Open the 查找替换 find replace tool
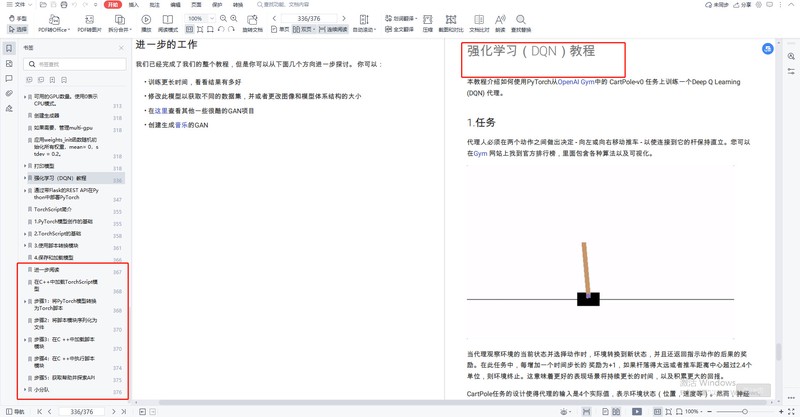Screen dimensions: 800x417 [521, 23]
